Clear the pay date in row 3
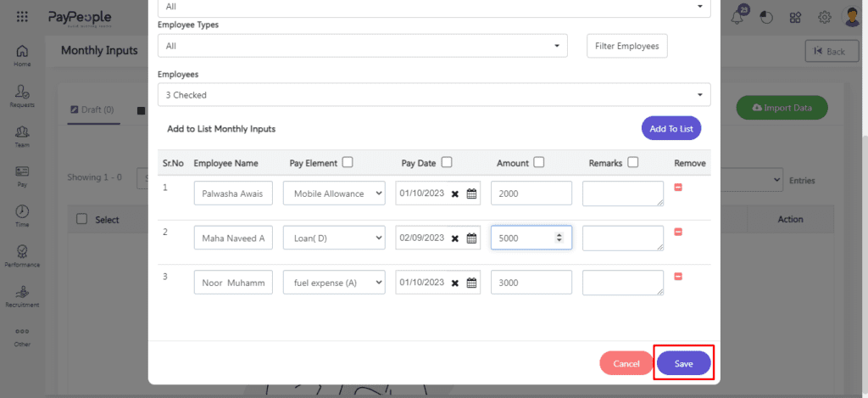Screen dimensions: 868x398 [455, 283]
